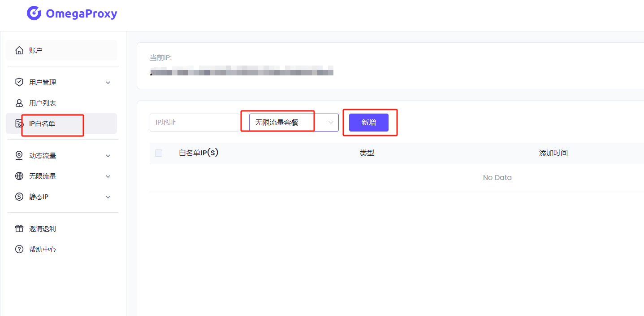The height and width of the screenshot is (316, 644).
Task: Click the question mark icon beside 帮助中心
Action: point(19,249)
